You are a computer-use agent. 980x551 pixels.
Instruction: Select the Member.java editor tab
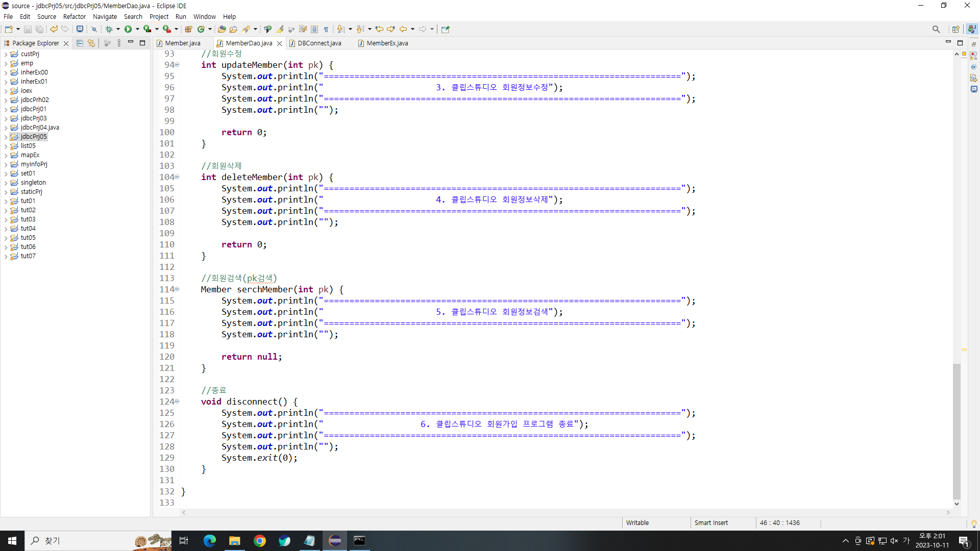click(182, 43)
